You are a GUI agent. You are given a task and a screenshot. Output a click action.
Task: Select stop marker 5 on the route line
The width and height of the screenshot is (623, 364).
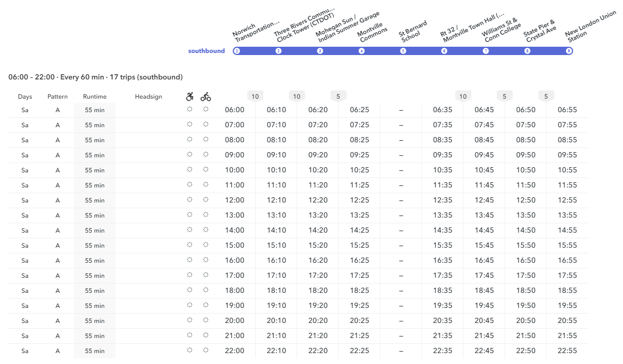[x=403, y=51]
